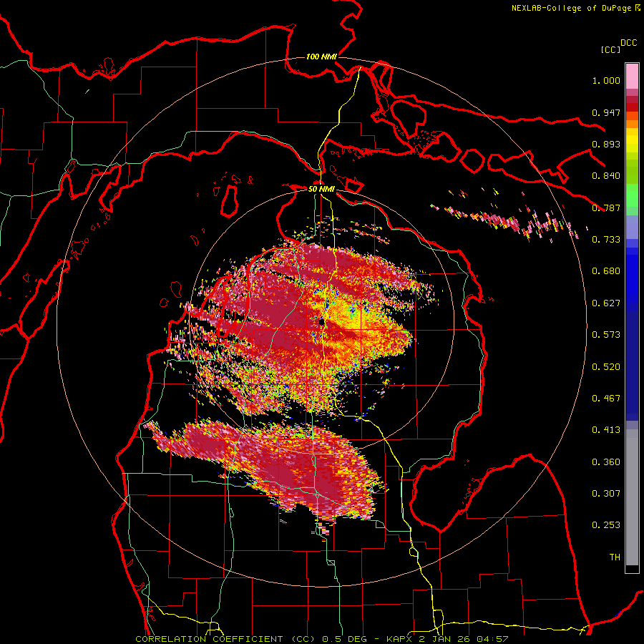Click the 0.360 color scale value
Image resolution: width=644 pixels, height=644 pixels.
[606, 462]
